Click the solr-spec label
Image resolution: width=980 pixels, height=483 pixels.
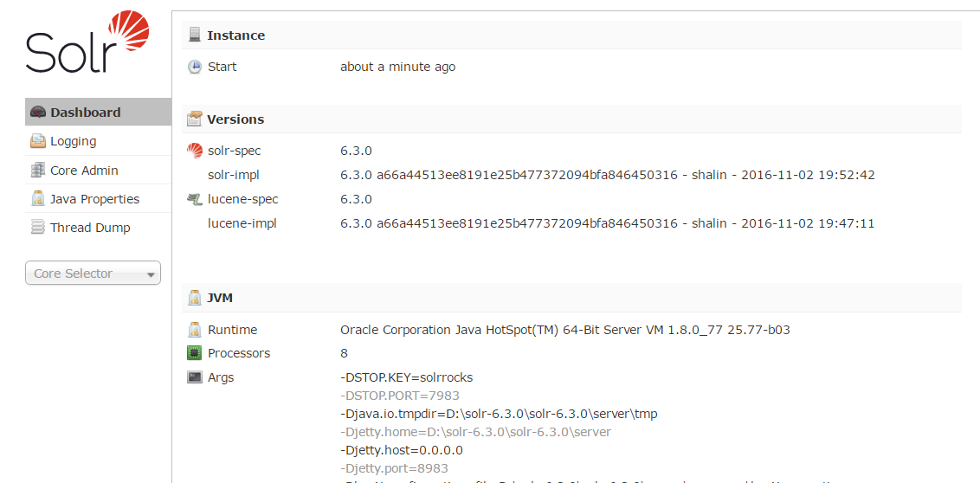point(235,151)
